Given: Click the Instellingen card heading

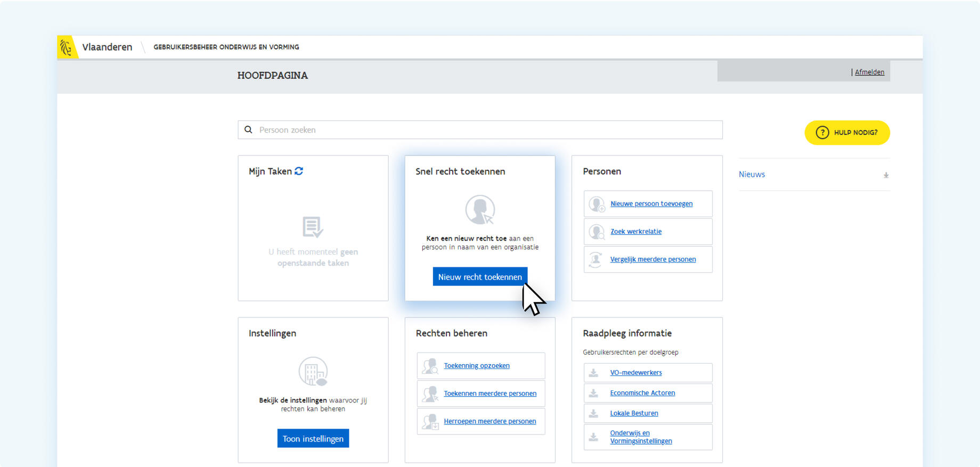Looking at the screenshot, I should tap(272, 333).
